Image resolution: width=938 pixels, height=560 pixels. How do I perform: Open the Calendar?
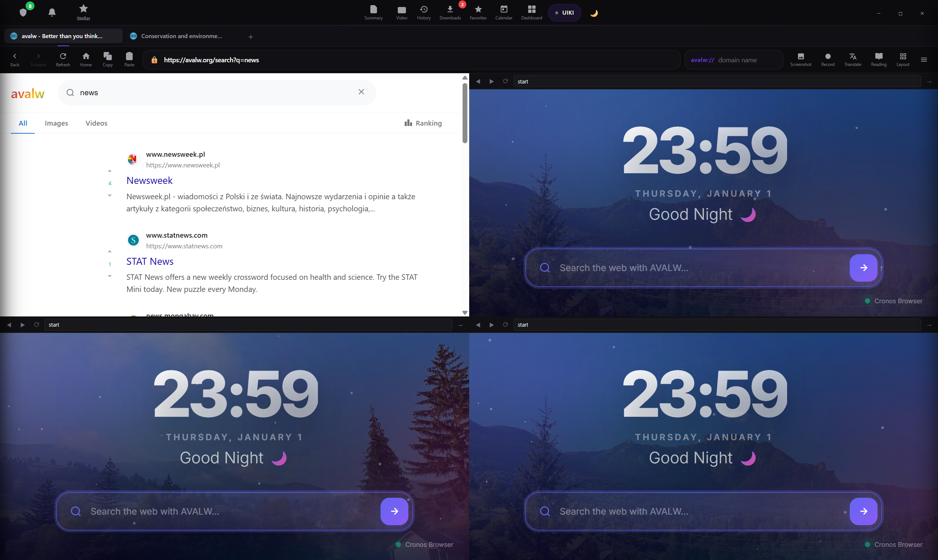point(504,12)
